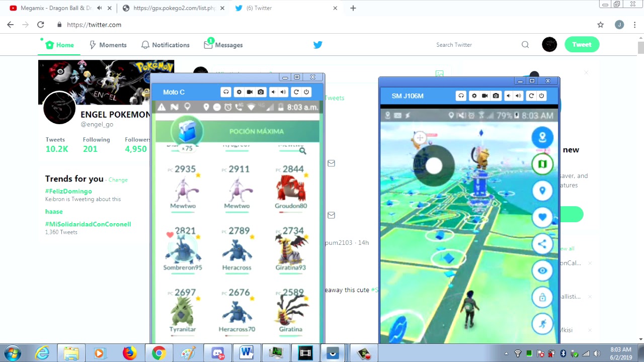View the Tweets count 10.2K
The width and height of the screenshot is (644, 362).
click(x=57, y=149)
